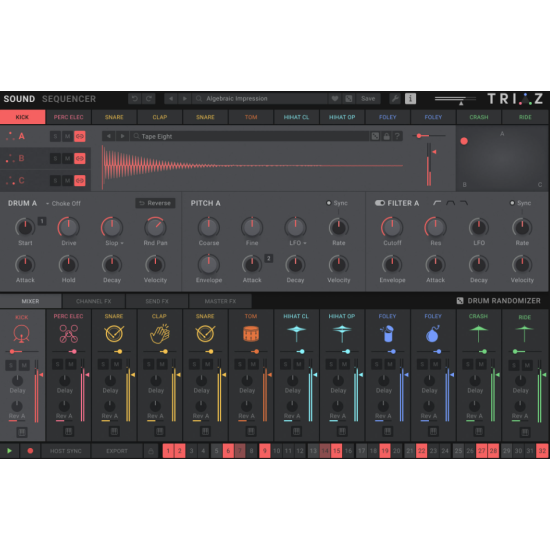Adjust the master volume slider top right

click(455, 100)
